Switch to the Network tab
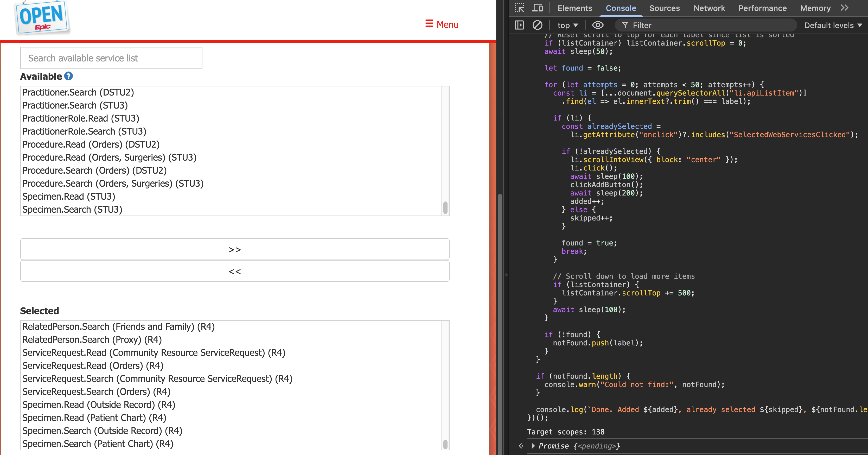 click(709, 8)
